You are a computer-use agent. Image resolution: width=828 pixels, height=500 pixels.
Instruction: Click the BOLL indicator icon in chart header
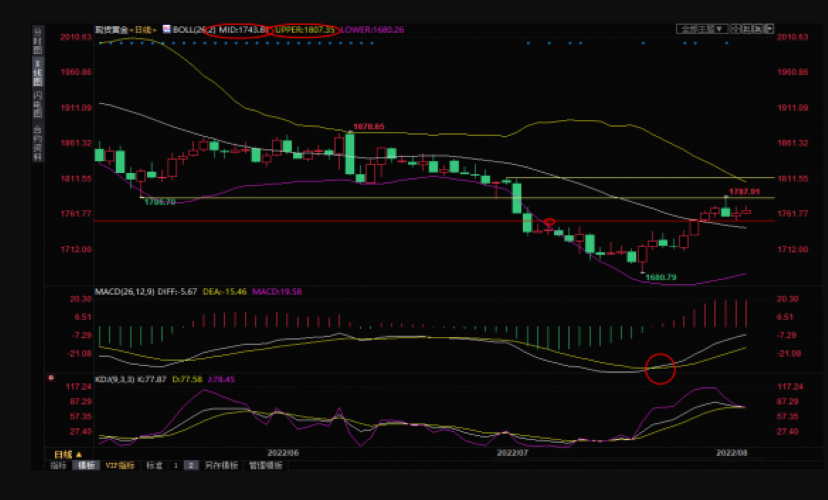pyautogui.click(x=167, y=30)
